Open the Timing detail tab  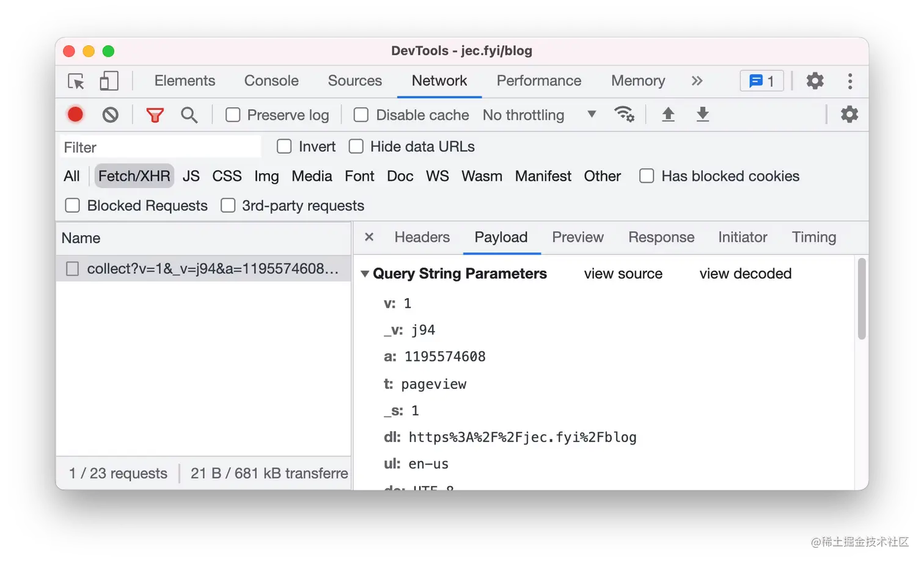click(x=814, y=237)
